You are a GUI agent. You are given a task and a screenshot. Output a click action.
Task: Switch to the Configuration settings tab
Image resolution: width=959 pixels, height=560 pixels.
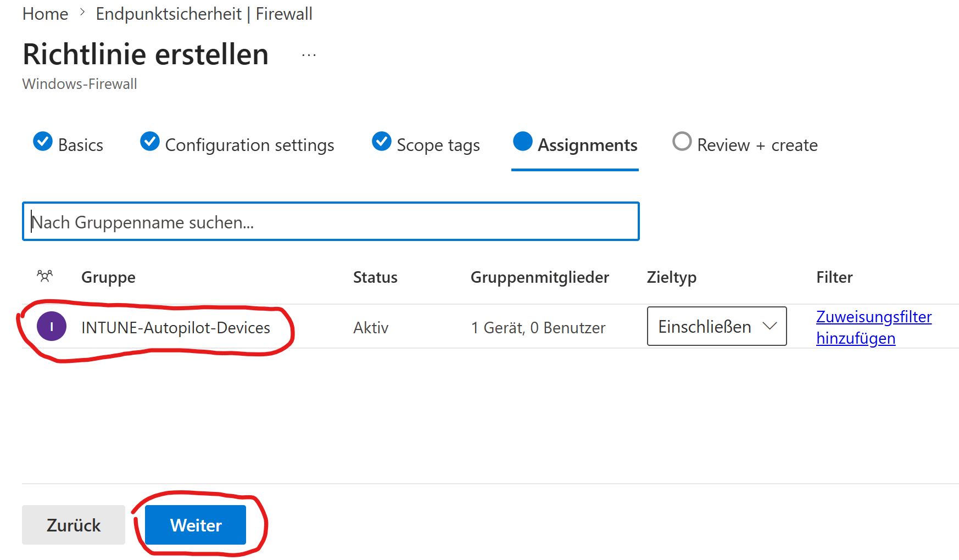click(249, 145)
